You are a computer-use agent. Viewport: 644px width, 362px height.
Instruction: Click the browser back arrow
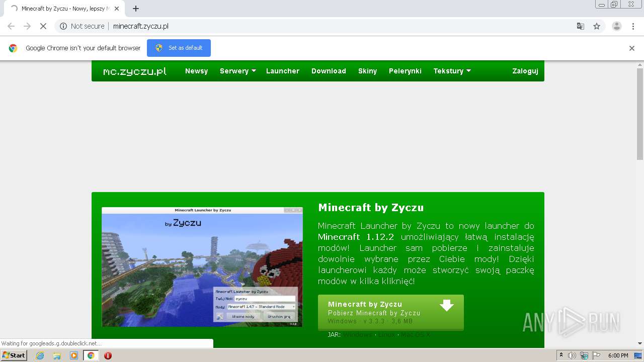[11, 26]
